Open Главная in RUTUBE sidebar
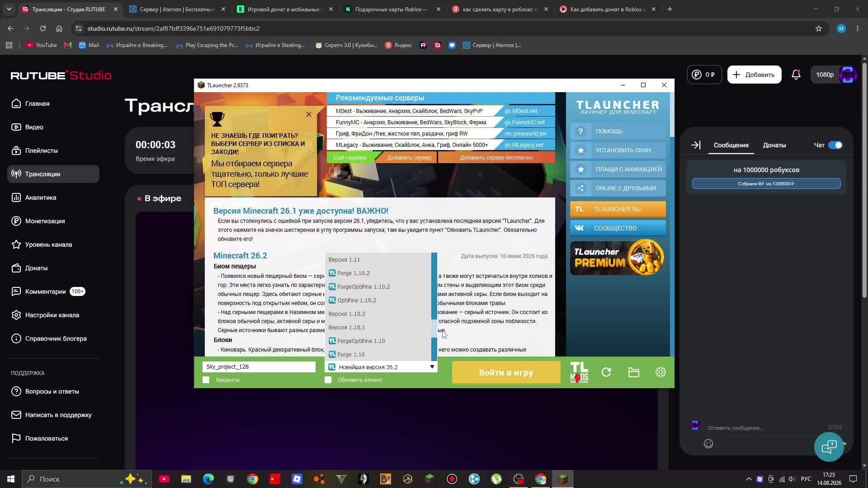Image resolution: width=868 pixels, height=488 pixels. click(x=53, y=103)
